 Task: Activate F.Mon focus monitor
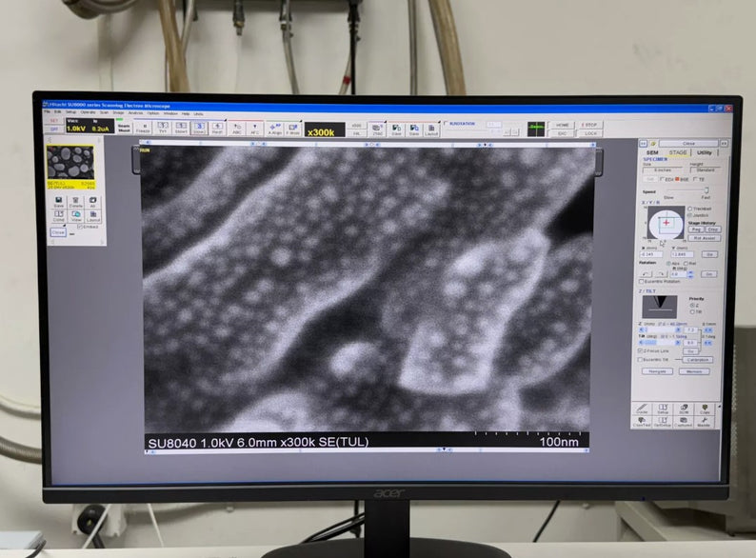[x=293, y=129]
